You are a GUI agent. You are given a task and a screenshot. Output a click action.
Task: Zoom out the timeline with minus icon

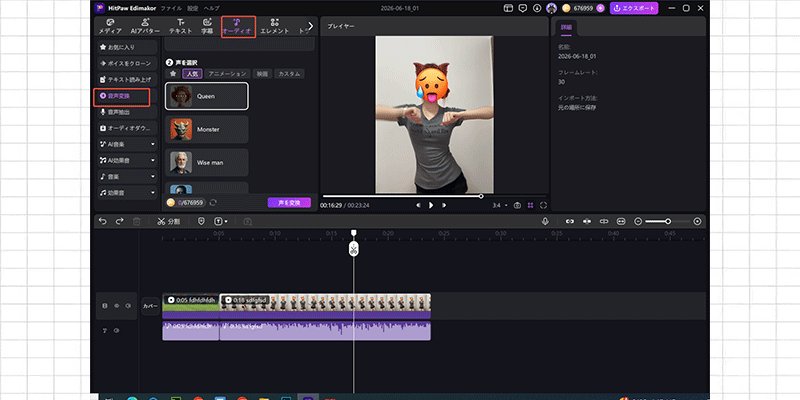tap(638, 221)
